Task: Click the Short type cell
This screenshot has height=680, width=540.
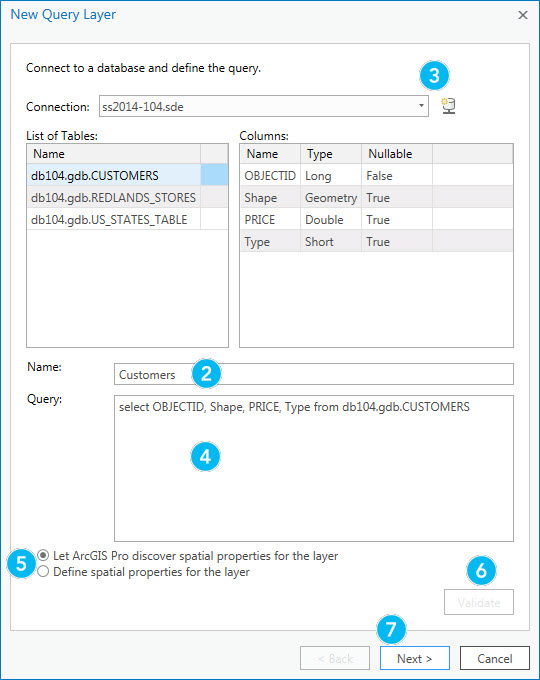Action: coord(331,242)
